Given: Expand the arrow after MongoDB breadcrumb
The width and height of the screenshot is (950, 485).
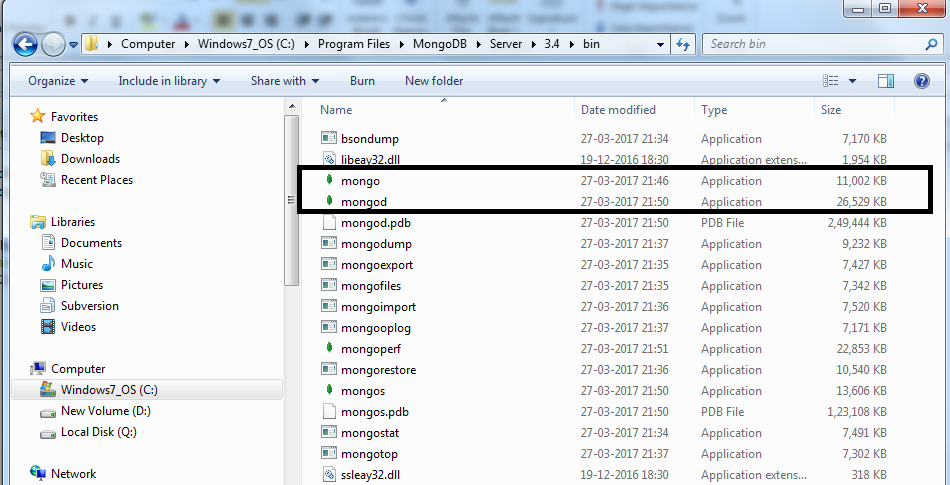Looking at the screenshot, I should (x=479, y=44).
